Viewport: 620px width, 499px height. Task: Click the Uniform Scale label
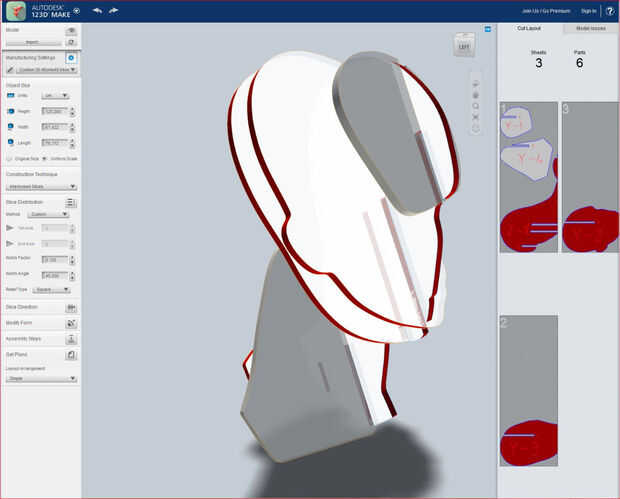[x=64, y=159]
